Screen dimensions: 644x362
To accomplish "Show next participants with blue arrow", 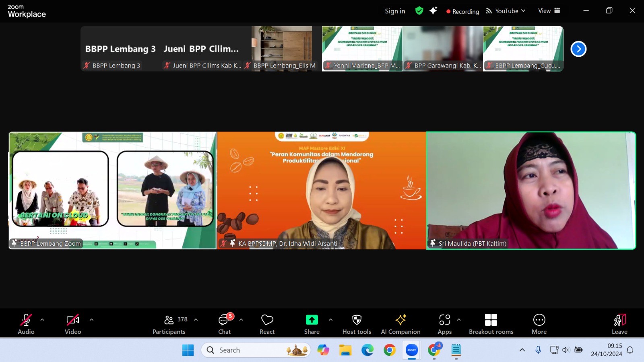I will (x=578, y=49).
